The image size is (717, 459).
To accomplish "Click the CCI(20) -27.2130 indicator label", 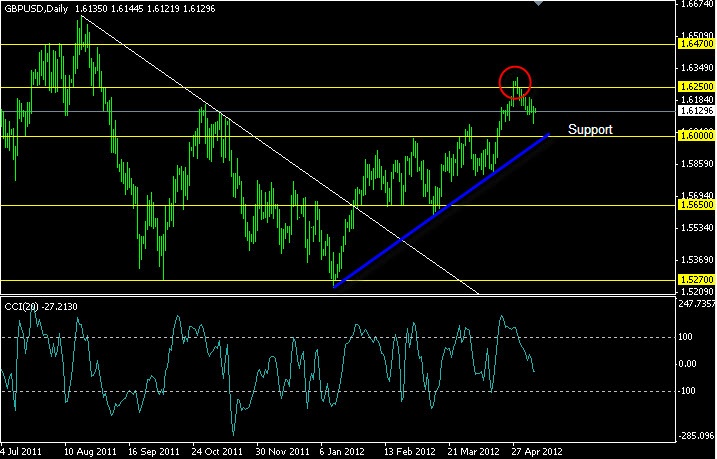I will (41, 307).
